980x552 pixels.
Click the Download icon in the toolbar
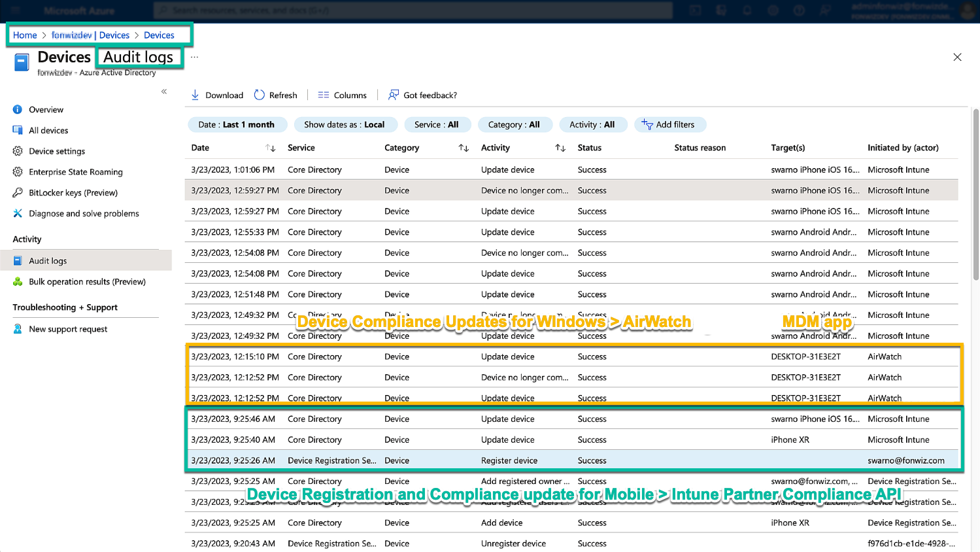(195, 95)
